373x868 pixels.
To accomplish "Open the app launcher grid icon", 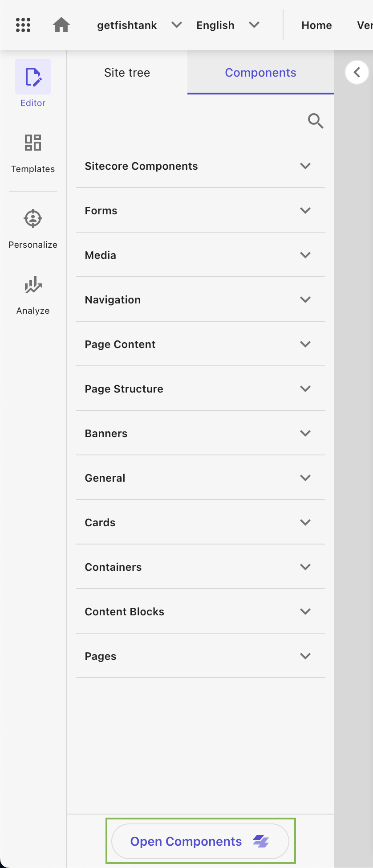I will (x=22, y=25).
